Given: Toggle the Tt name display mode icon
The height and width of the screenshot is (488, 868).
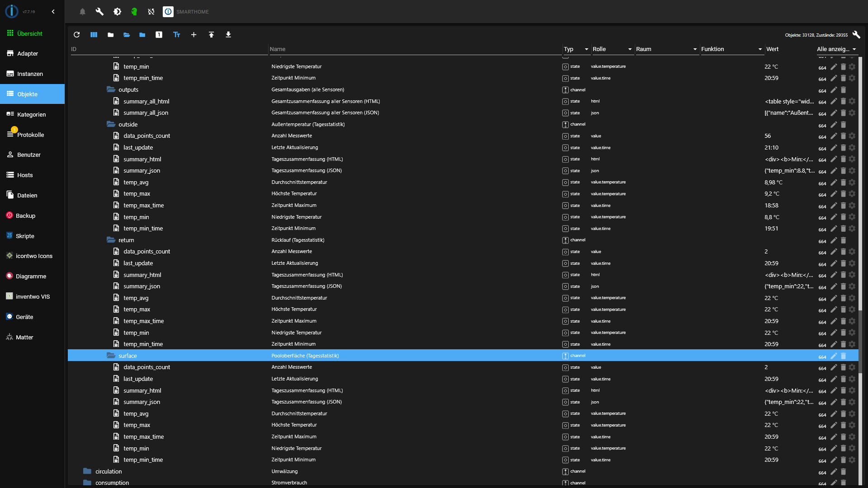Looking at the screenshot, I should [x=177, y=35].
